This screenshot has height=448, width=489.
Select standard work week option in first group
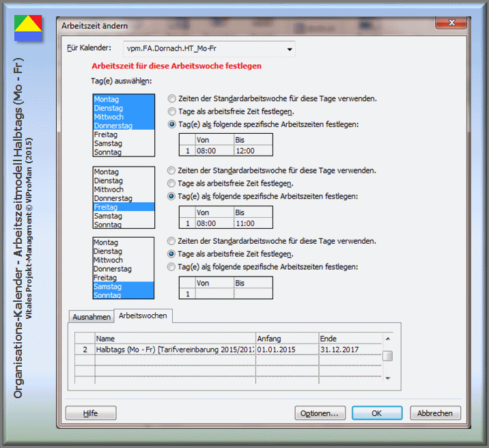(x=172, y=98)
